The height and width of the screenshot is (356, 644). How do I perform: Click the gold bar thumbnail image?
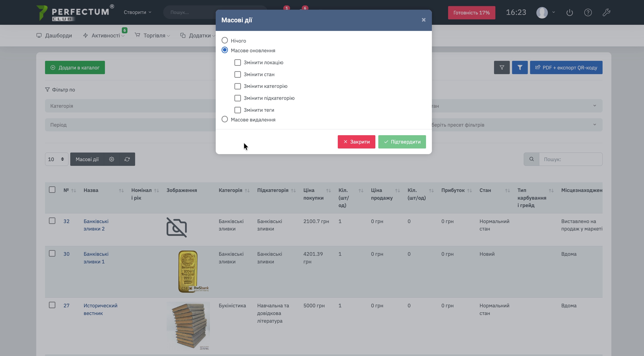click(x=188, y=271)
